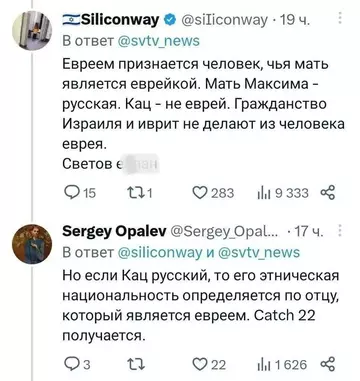Image resolution: width=360 pixels, height=381 pixels.
Task: Retweet Sergey Opalev's reply
Action: 136,364
